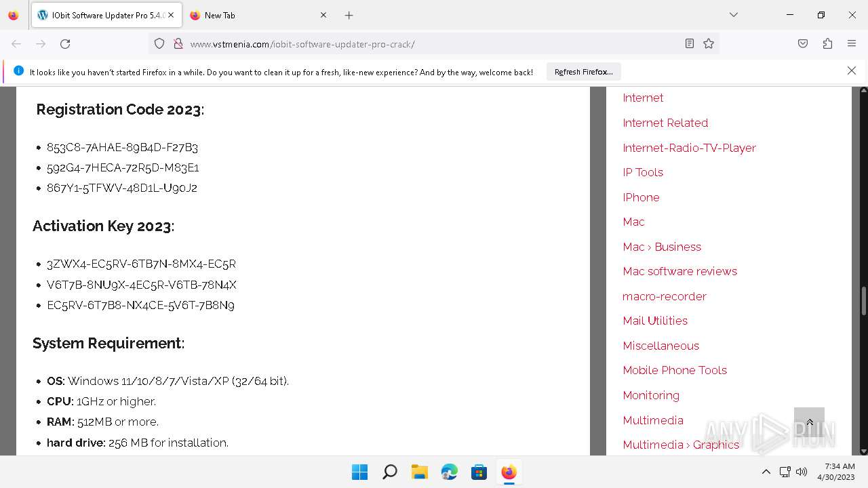Click the scroll-to-top arrow button
This screenshot has width=868, height=488.
809,422
